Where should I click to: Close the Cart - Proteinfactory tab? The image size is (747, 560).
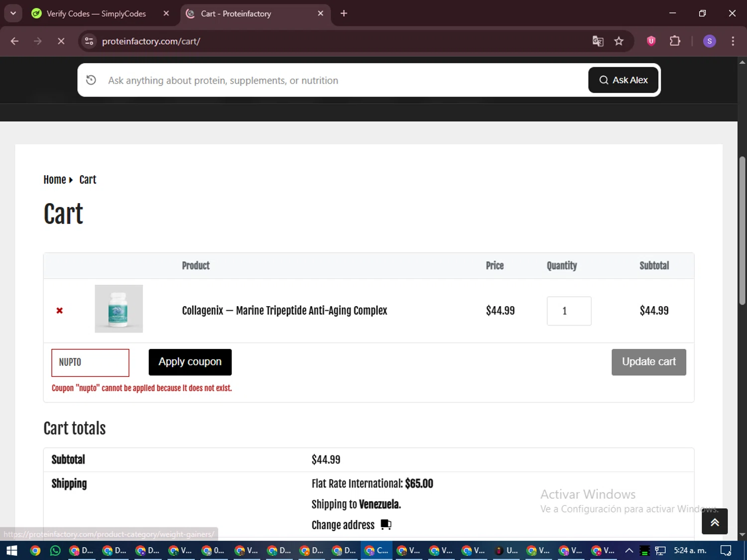click(x=321, y=13)
